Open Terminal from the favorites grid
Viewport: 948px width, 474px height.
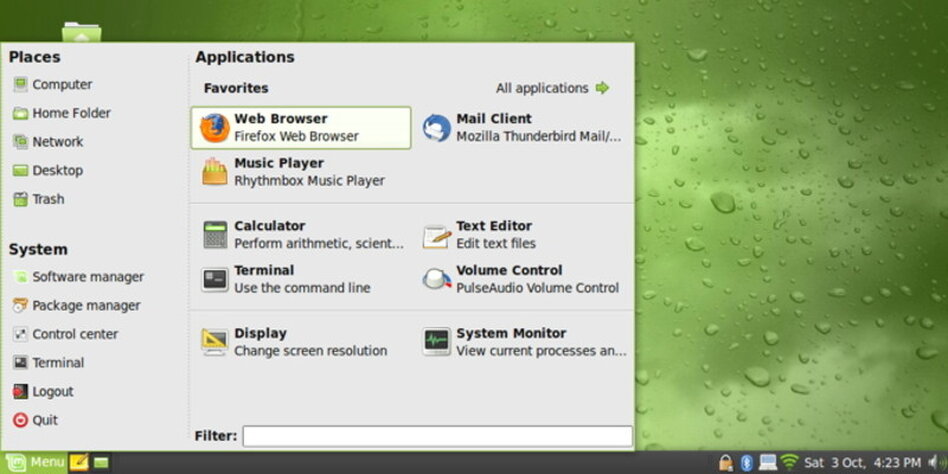288,279
